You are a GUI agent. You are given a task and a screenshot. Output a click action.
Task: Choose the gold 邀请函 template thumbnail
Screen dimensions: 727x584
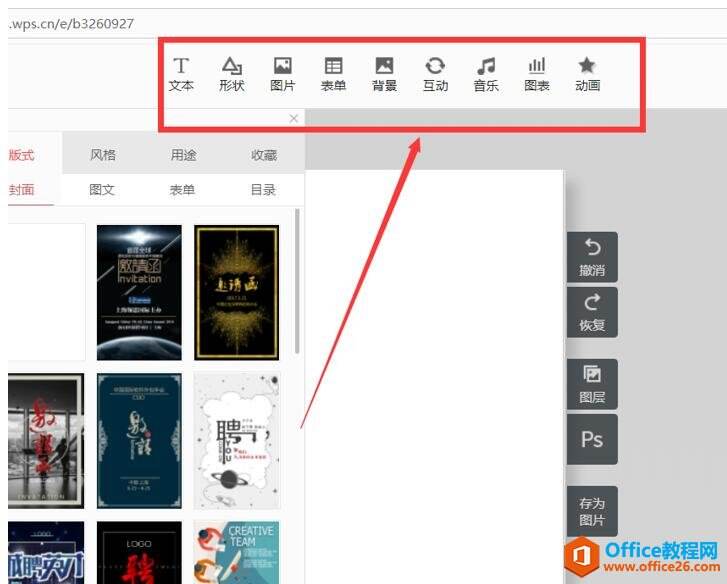tap(236, 292)
